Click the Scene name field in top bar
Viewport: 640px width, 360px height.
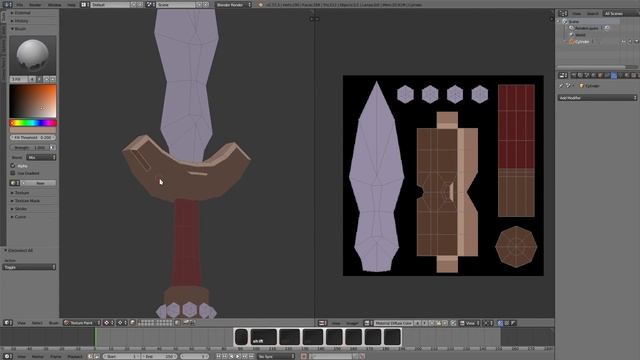pos(176,4)
